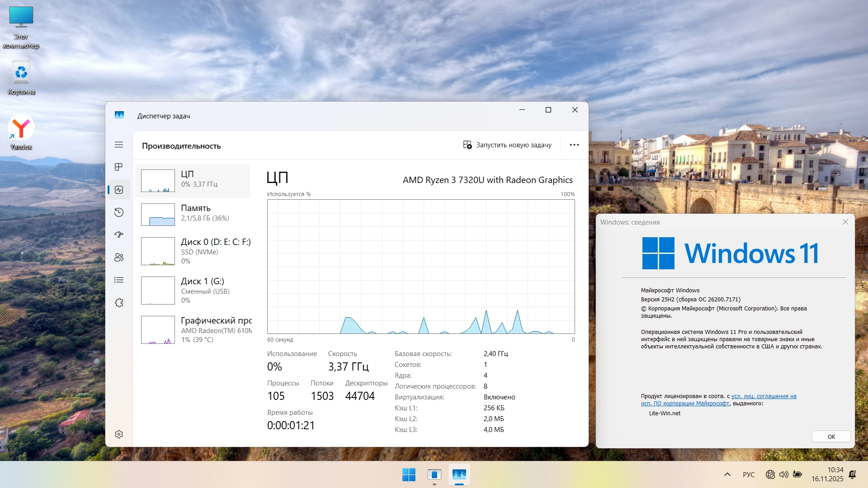This screenshot has height=488, width=868.
Task: Select the GPU AMD Radeon item
Action: tap(196, 330)
